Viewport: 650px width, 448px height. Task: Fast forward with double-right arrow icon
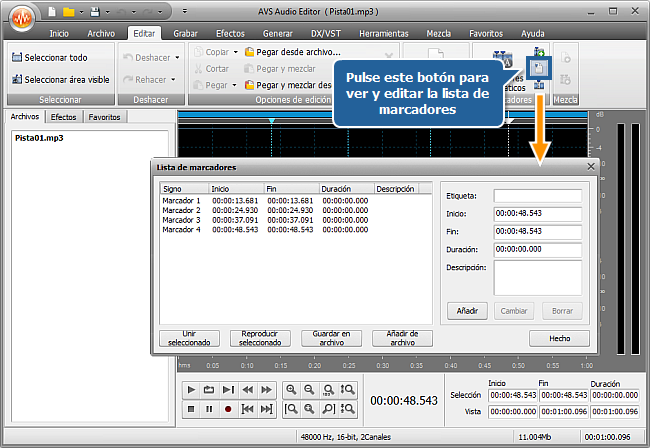click(x=266, y=390)
